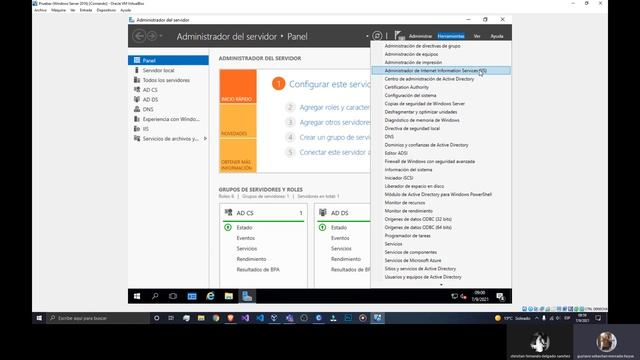
Task: Click OBTENER MÁS INFORMACIÓN tile
Action: 238,156
